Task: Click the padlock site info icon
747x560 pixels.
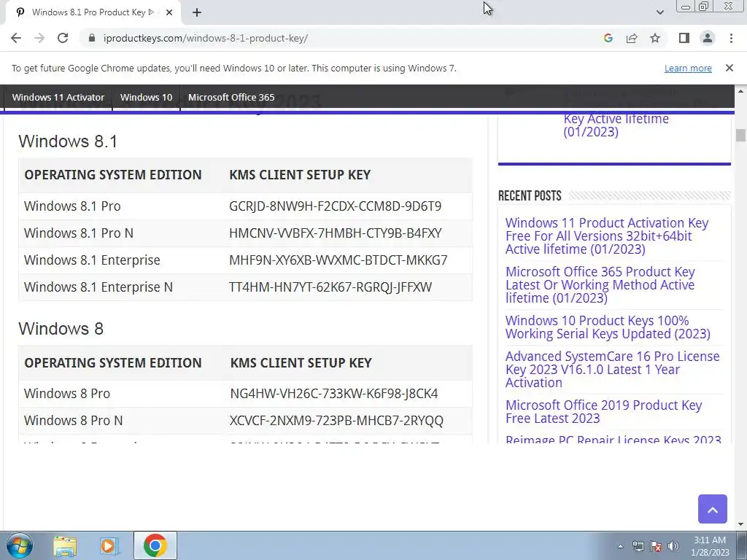Action: pos(92,38)
